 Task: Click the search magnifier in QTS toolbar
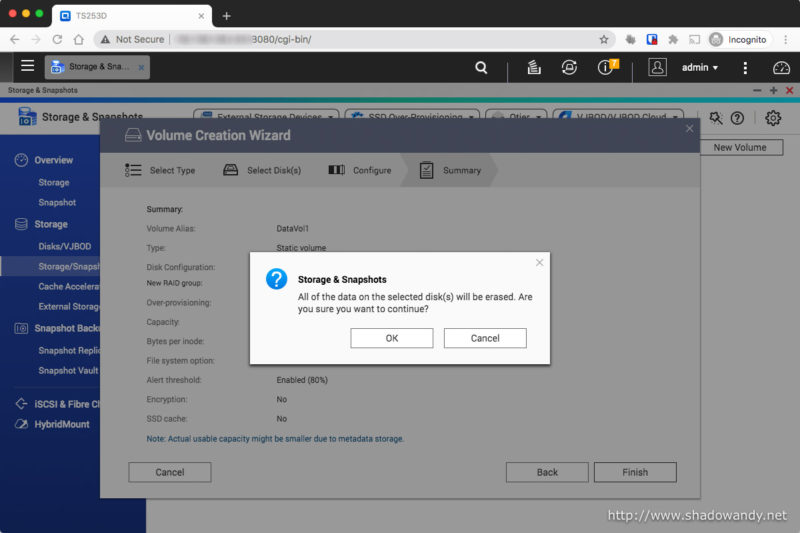pyautogui.click(x=481, y=68)
